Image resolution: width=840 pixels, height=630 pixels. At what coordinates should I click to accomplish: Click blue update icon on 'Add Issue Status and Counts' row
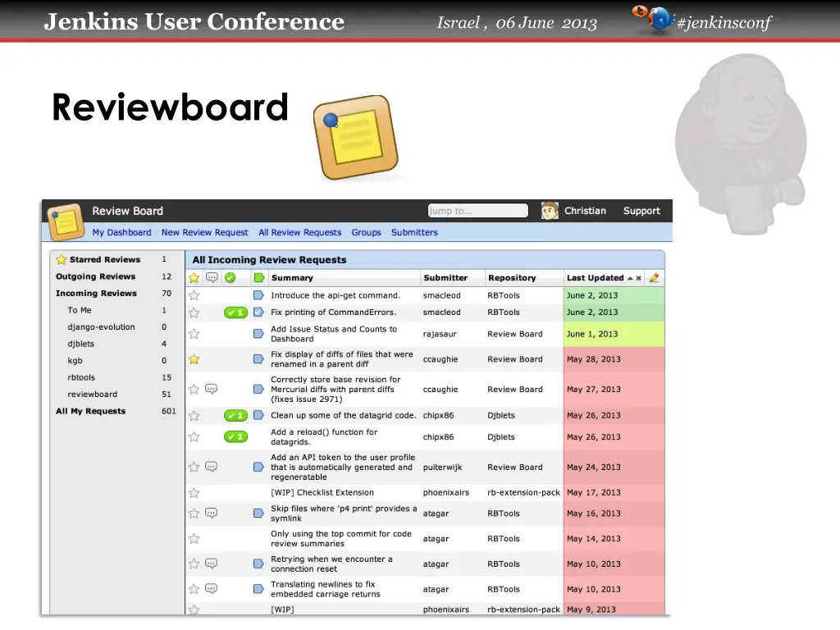click(258, 334)
